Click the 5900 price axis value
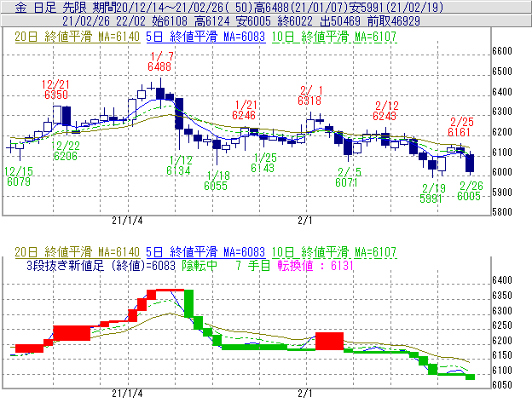The width and height of the screenshot is (532, 403). tap(502, 193)
